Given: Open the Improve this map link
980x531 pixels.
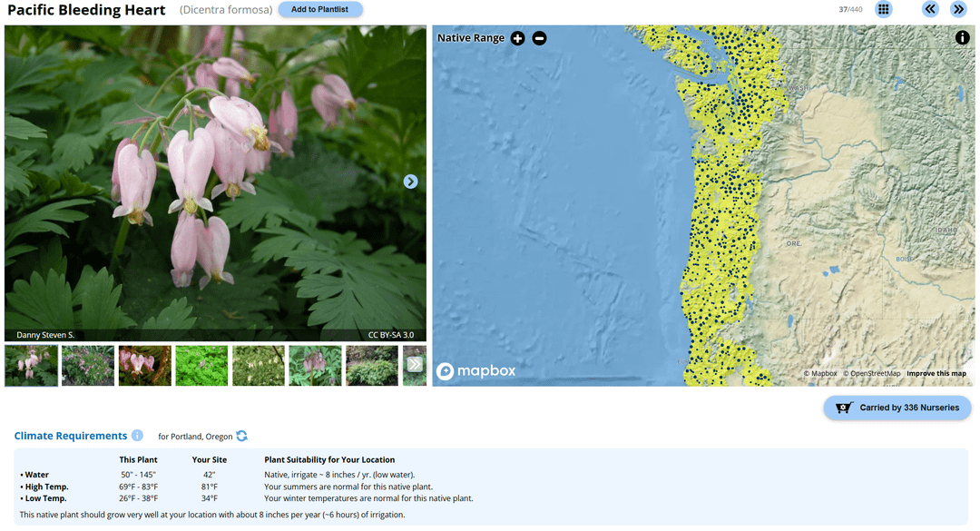Looking at the screenshot, I should click(936, 374).
